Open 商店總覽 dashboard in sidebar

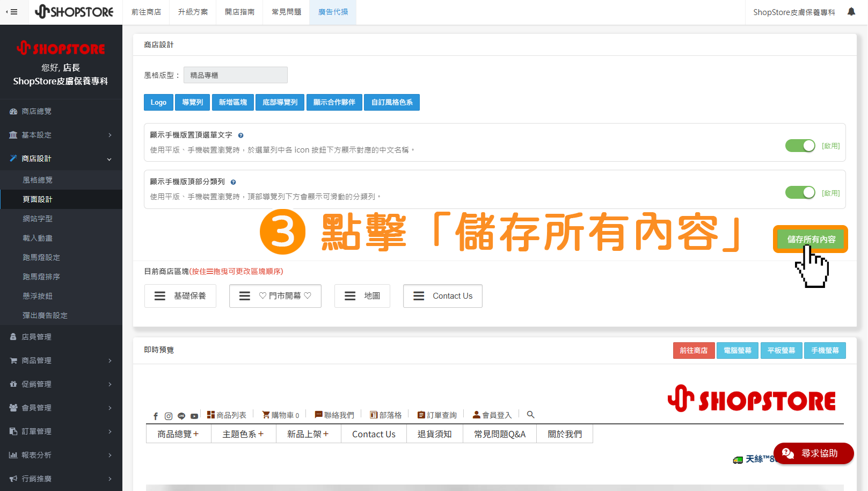(x=61, y=111)
